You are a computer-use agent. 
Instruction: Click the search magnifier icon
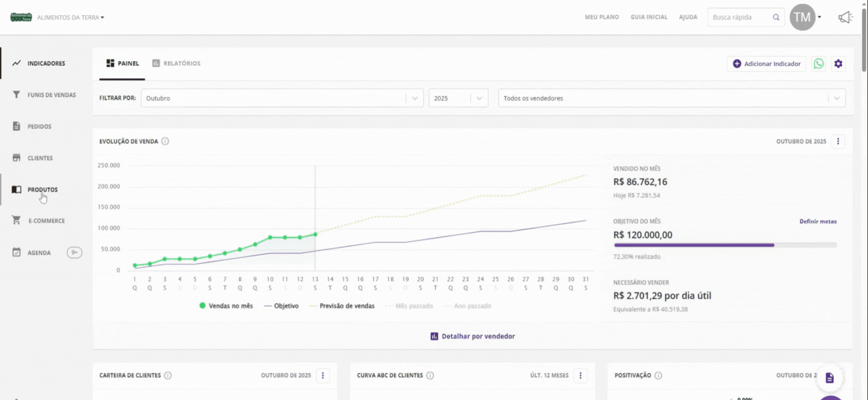pos(776,18)
